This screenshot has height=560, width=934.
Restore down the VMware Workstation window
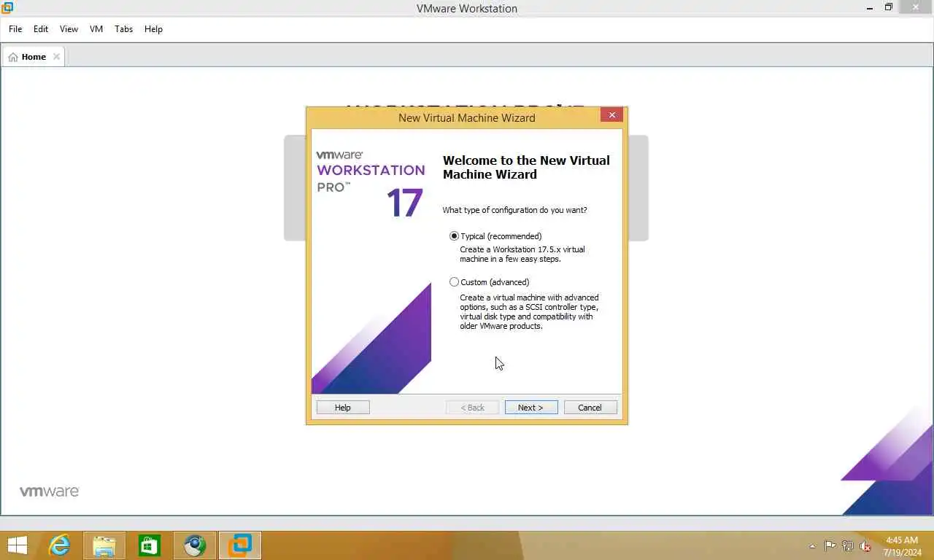click(x=889, y=8)
